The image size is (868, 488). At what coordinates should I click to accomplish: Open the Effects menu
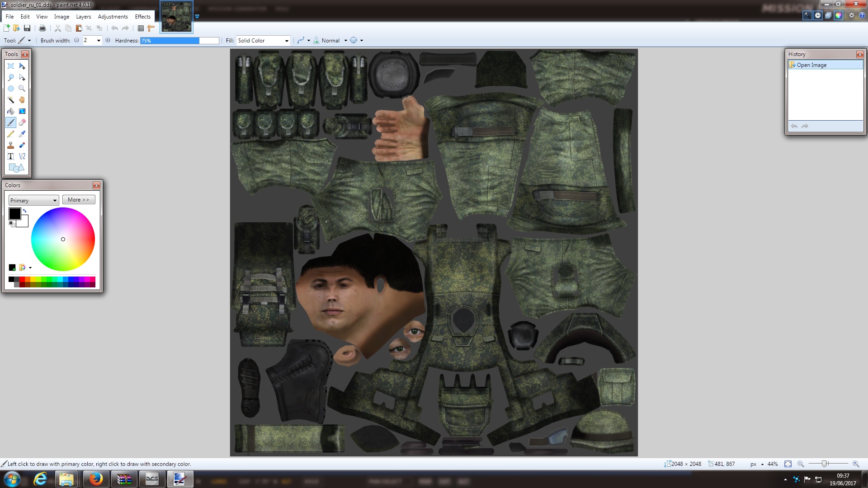point(143,17)
